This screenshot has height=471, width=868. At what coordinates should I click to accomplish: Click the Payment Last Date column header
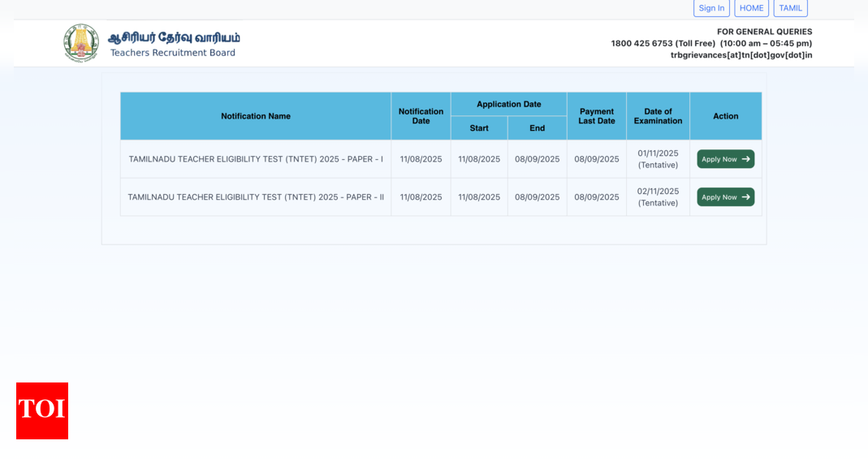596,116
